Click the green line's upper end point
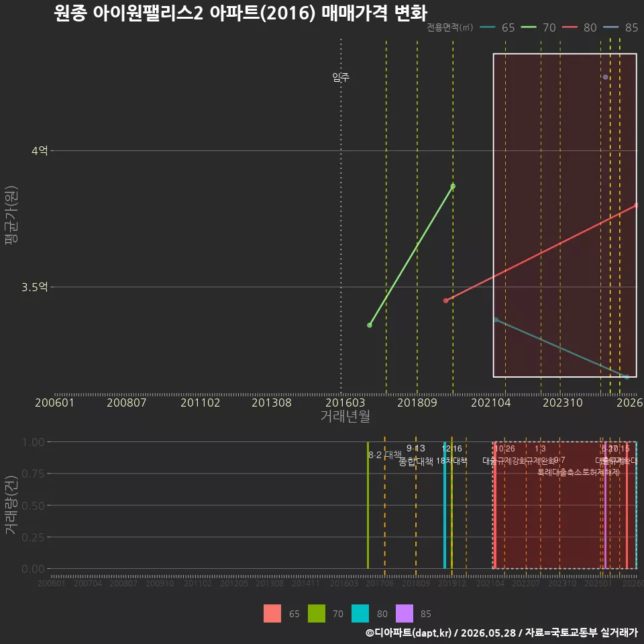The height and width of the screenshot is (644, 644). [x=453, y=186]
